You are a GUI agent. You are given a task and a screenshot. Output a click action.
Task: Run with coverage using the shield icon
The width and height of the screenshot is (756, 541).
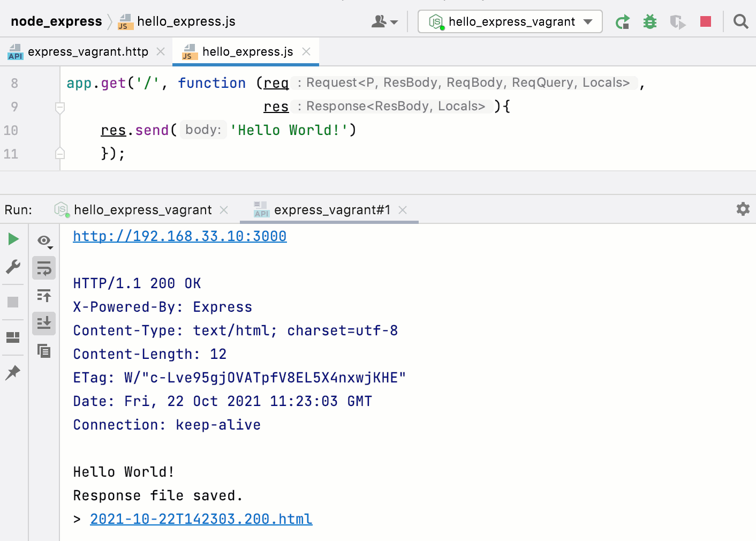678,21
